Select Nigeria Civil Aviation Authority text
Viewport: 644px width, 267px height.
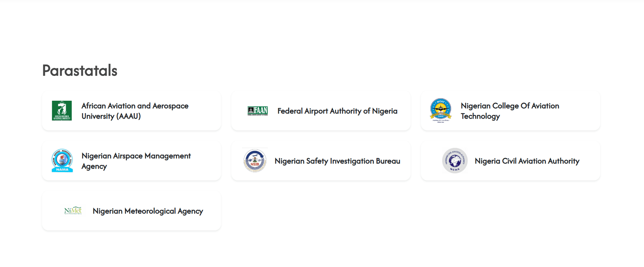click(x=527, y=161)
